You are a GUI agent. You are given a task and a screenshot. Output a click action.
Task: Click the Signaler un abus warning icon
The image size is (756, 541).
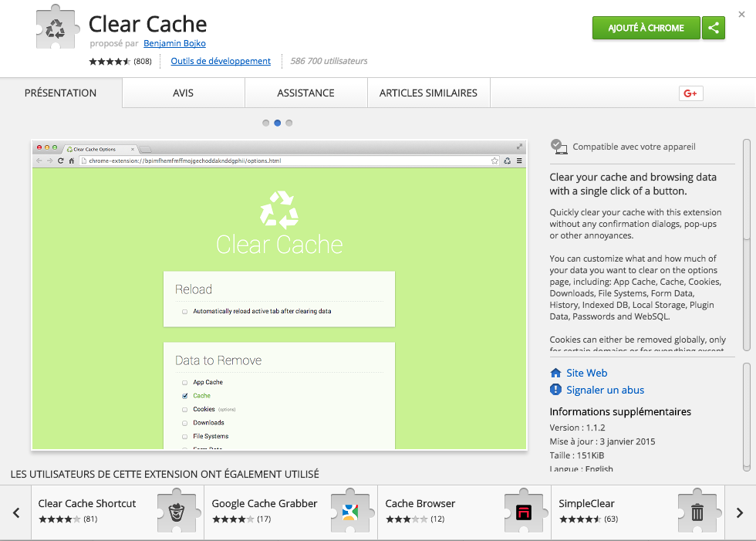coord(555,390)
